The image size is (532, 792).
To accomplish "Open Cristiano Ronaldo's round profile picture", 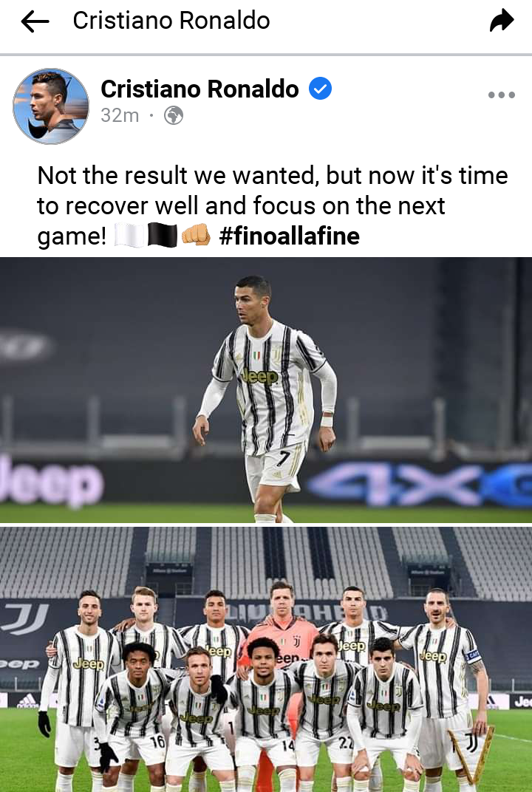I will 51,106.
